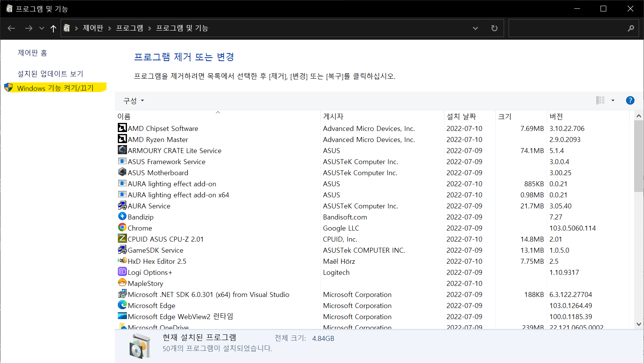Select the CPUID ASUS CPU-Z icon
This screenshot has width=644, height=363.
(x=122, y=239)
